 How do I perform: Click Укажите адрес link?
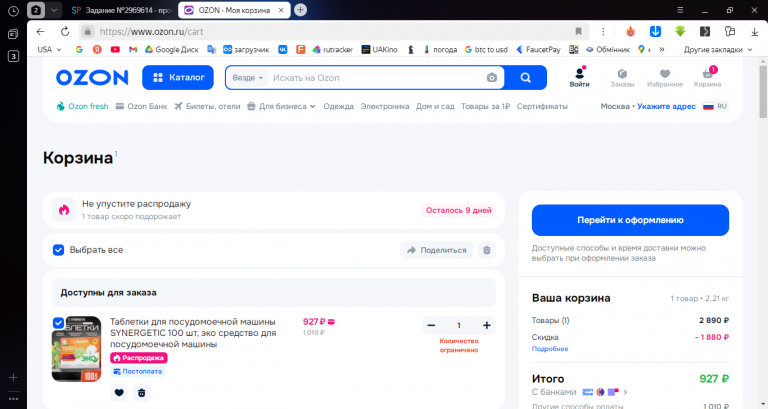tap(666, 106)
